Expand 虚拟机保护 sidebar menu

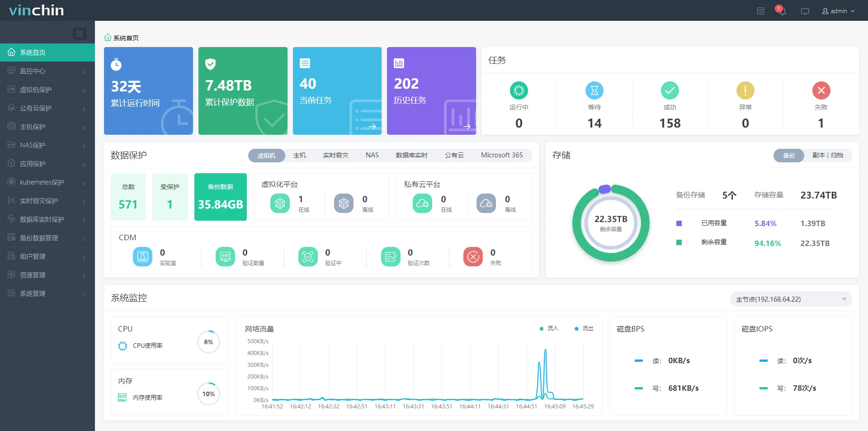[x=47, y=90]
